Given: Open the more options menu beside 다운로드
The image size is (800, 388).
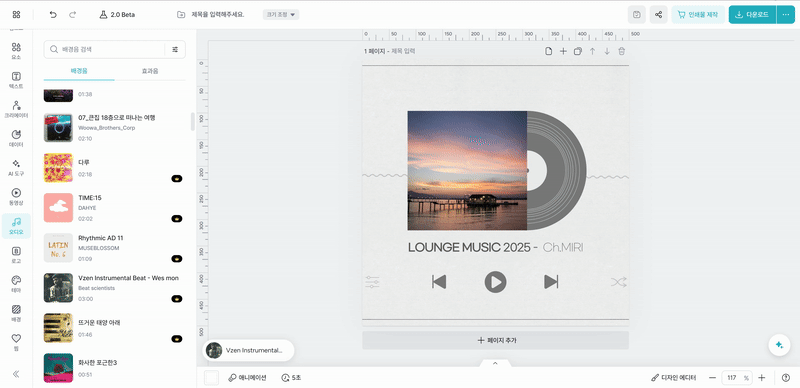Looking at the screenshot, I should [x=786, y=15].
